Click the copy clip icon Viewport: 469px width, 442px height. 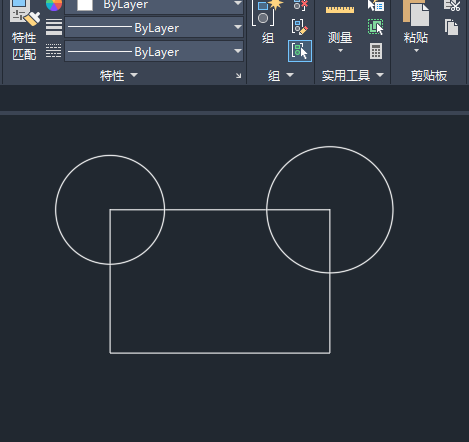click(452, 27)
